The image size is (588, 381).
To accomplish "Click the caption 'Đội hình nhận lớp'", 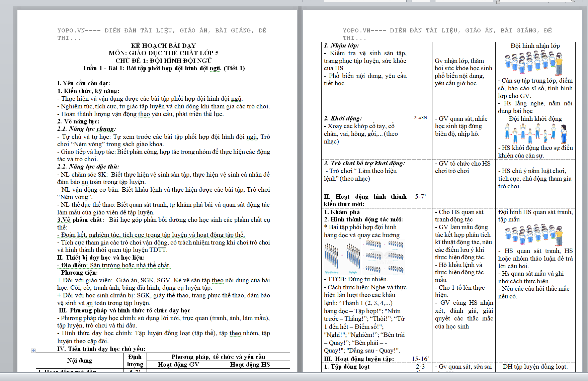I will point(535,46).
